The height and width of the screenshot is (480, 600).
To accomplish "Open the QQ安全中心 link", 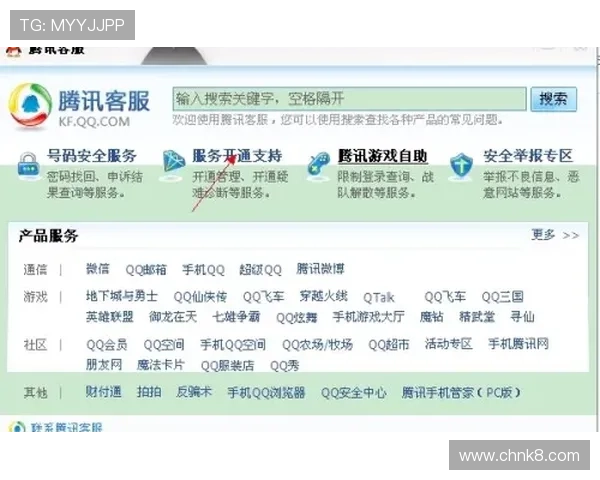I will coord(354,392).
